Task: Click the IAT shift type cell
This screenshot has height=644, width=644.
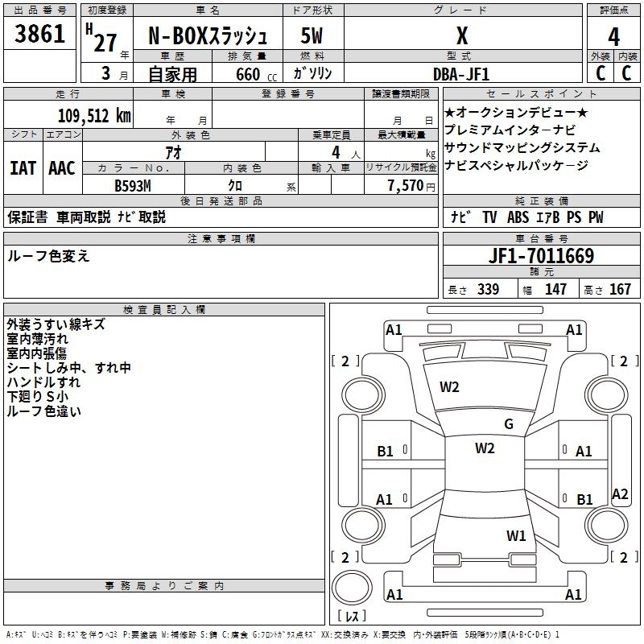Action: (23, 168)
